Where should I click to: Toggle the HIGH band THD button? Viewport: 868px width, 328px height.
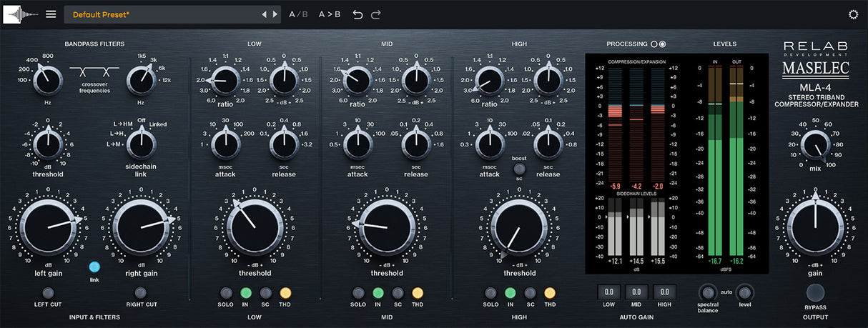coord(550,292)
